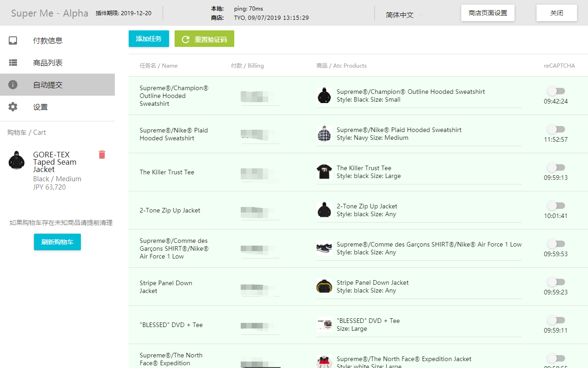588x368 pixels.
Task: Click GORE-TEX Taped Seam Jacket cart thumbnail
Action: point(17,160)
